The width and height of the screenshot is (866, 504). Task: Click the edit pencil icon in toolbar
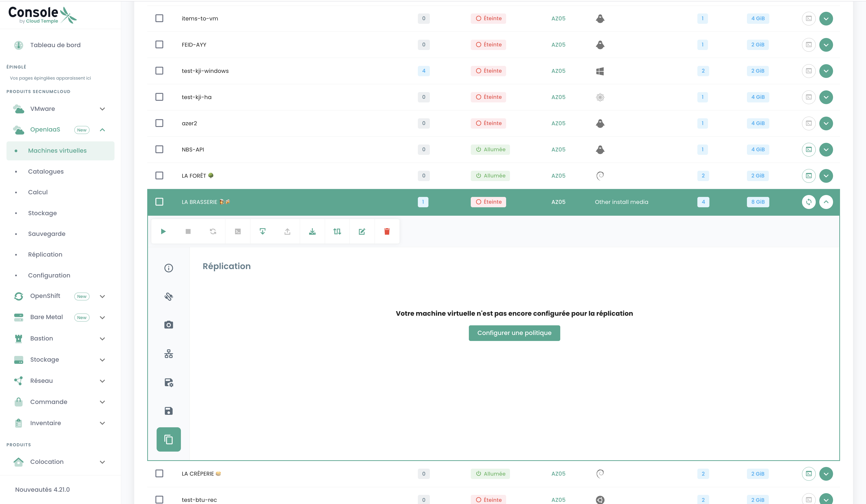coord(362,232)
